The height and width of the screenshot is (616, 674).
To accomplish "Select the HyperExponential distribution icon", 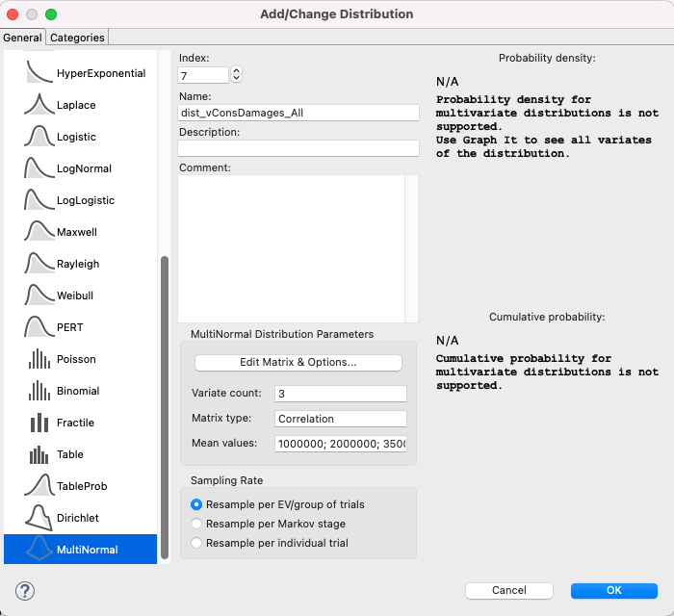I will [39, 72].
